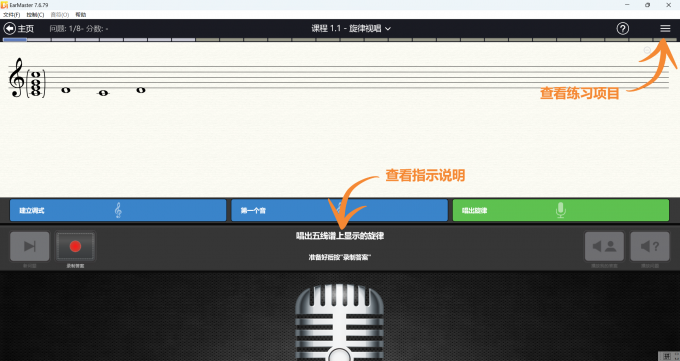Click the green 唱出旋律 button
This screenshot has height=361, width=680.
click(x=561, y=210)
